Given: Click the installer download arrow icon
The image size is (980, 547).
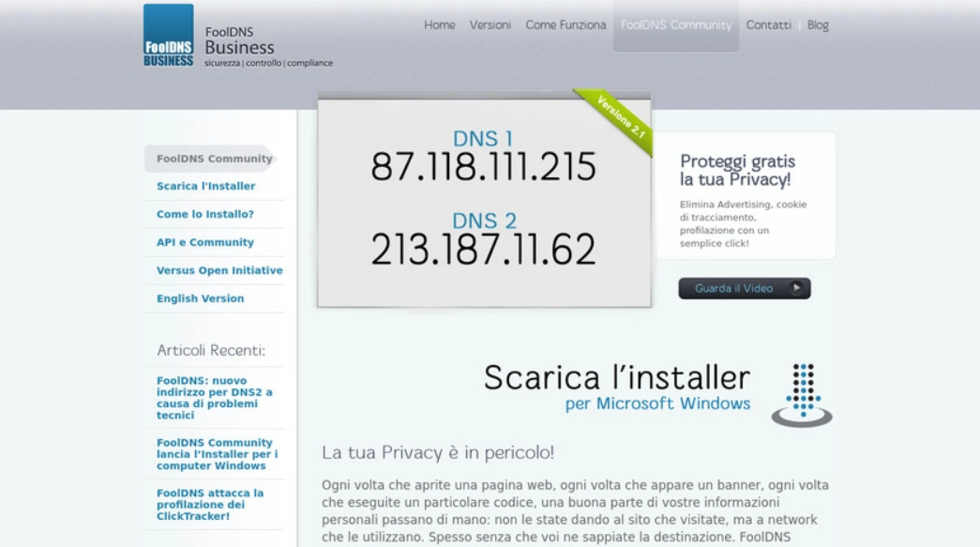Looking at the screenshot, I should point(802,395).
